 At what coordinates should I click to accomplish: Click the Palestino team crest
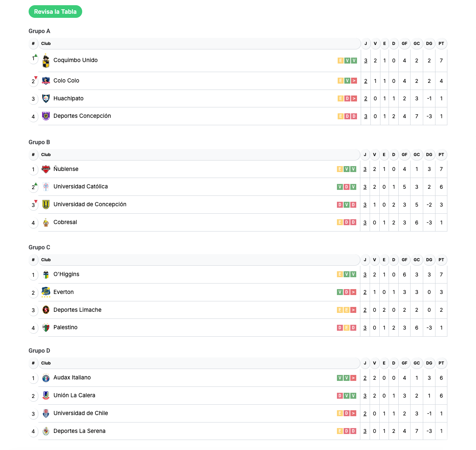[46, 328]
